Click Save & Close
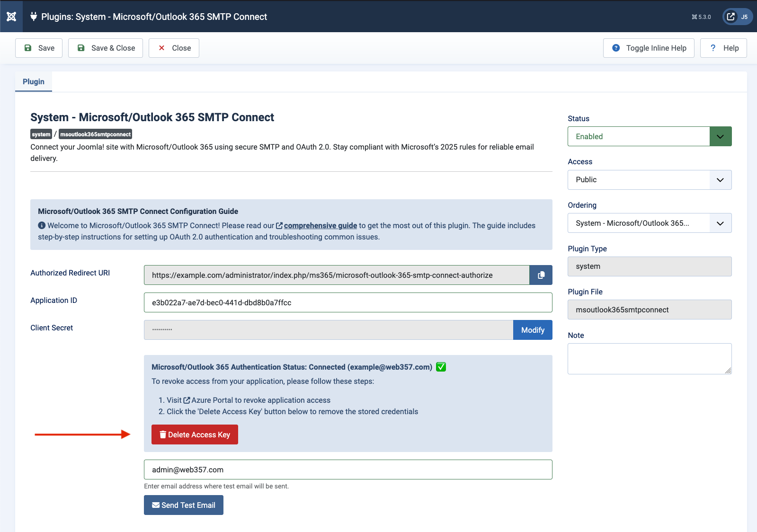This screenshot has height=532, width=757. pos(106,48)
